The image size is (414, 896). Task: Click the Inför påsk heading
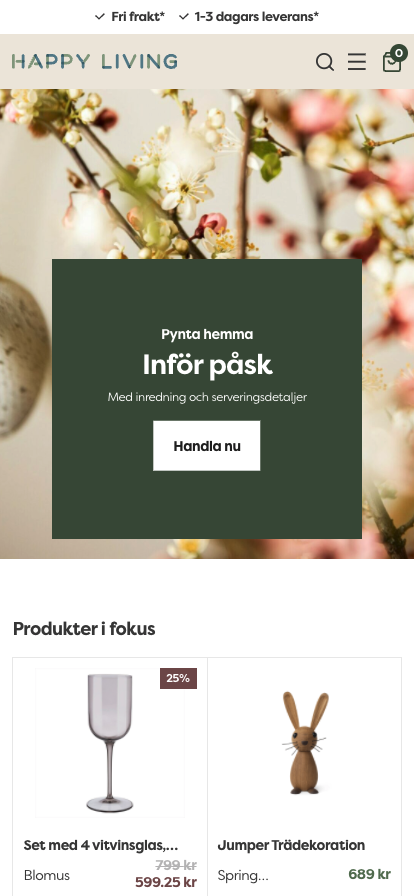tap(207, 366)
